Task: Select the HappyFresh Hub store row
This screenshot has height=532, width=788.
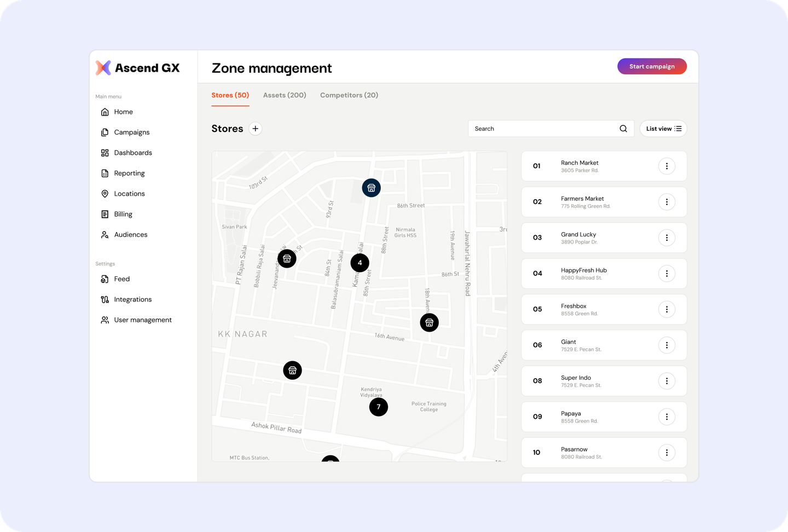Action: tap(604, 274)
